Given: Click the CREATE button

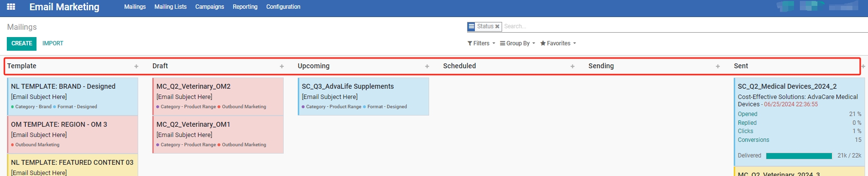Looking at the screenshot, I should pos(22,43).
